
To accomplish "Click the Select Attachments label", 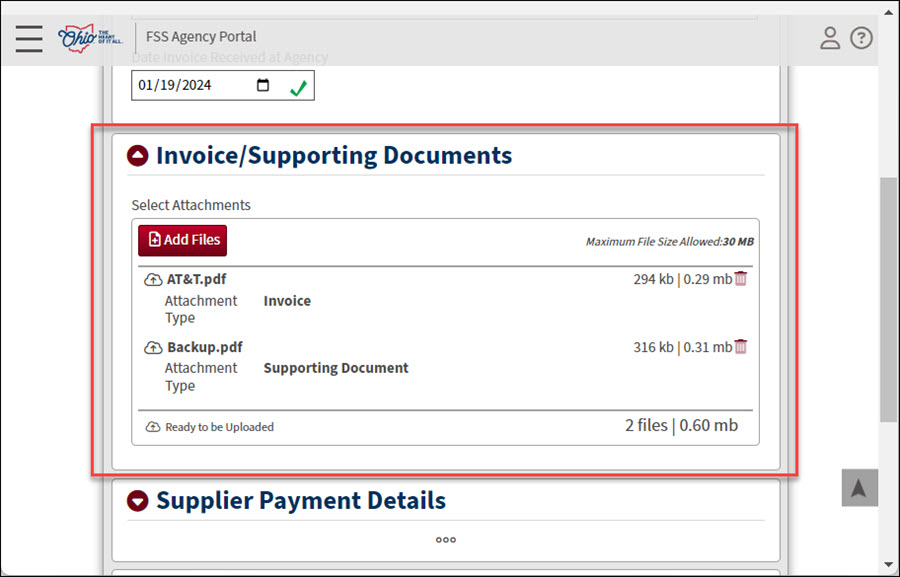I will pyautogui.click(x=191, y=205).
